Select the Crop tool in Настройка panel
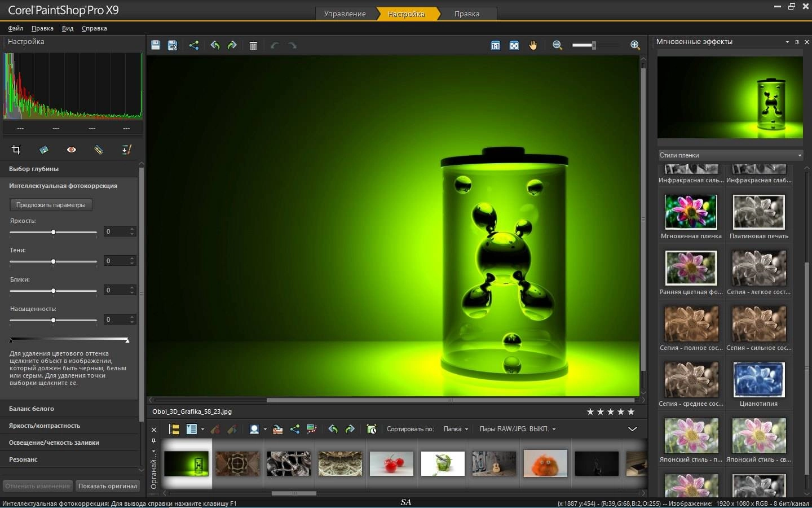 tap(16, 150)
